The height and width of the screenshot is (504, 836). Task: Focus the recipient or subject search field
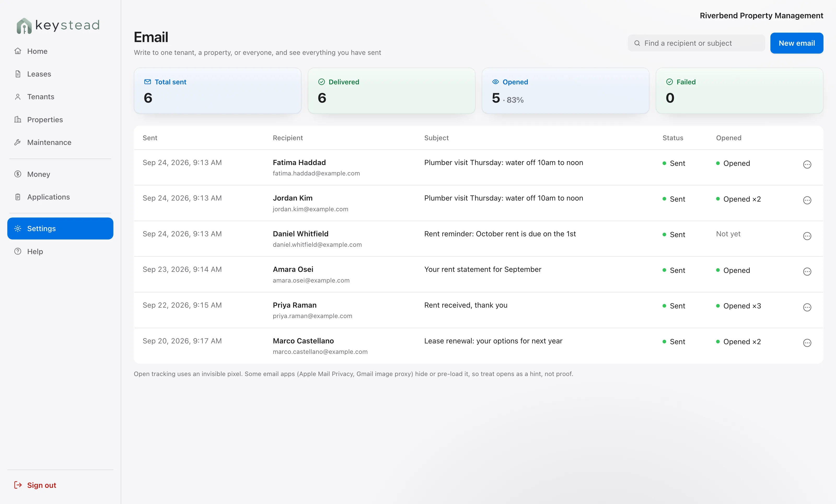click(696, 43)
